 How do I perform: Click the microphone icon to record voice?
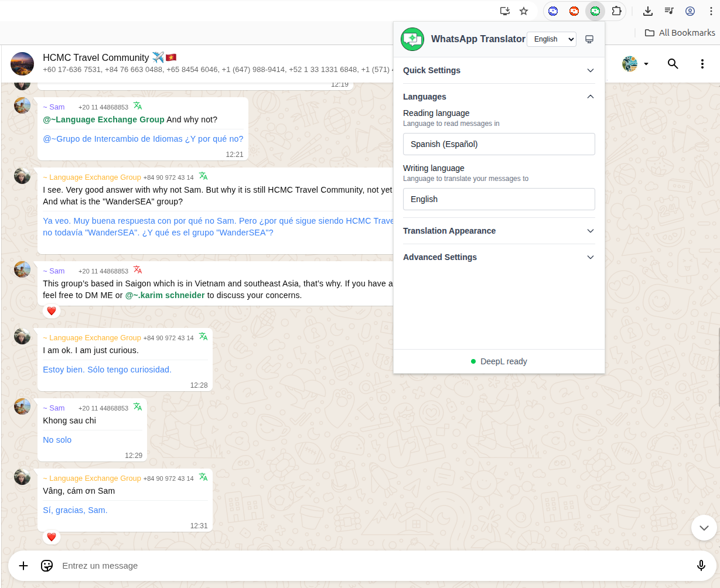pos(701,566)
